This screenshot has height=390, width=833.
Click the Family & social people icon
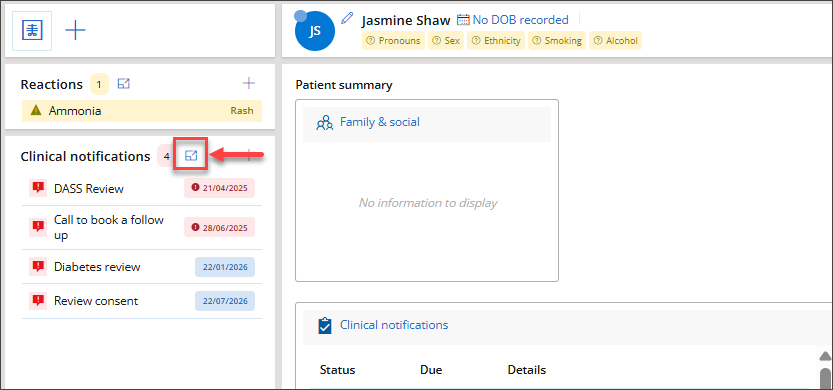pyautogui.click(x=324, y=123)
